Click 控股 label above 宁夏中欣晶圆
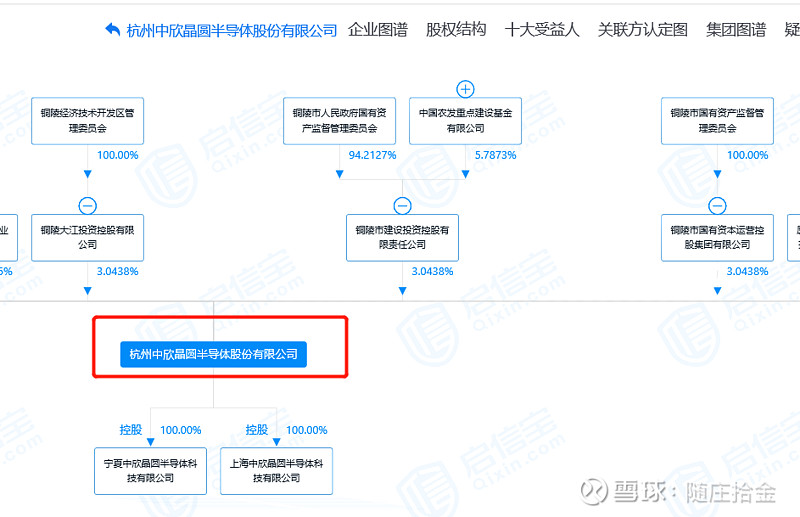 (131, 430)
